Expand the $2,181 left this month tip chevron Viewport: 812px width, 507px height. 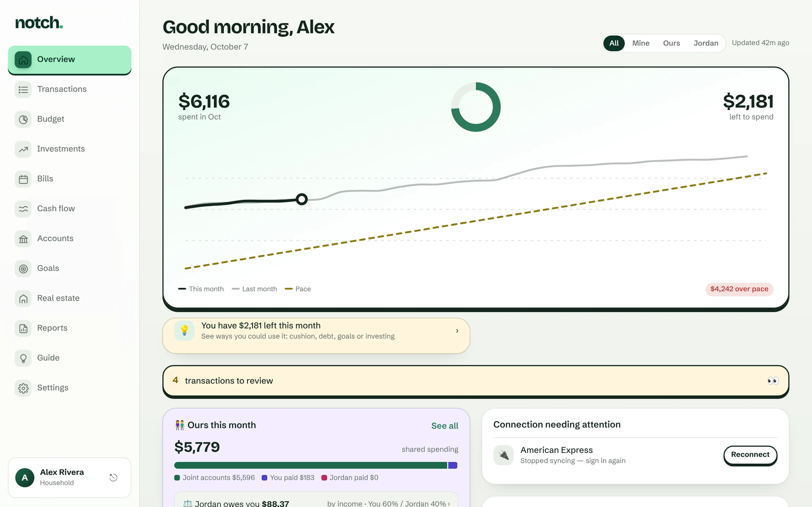click(457, 331)
